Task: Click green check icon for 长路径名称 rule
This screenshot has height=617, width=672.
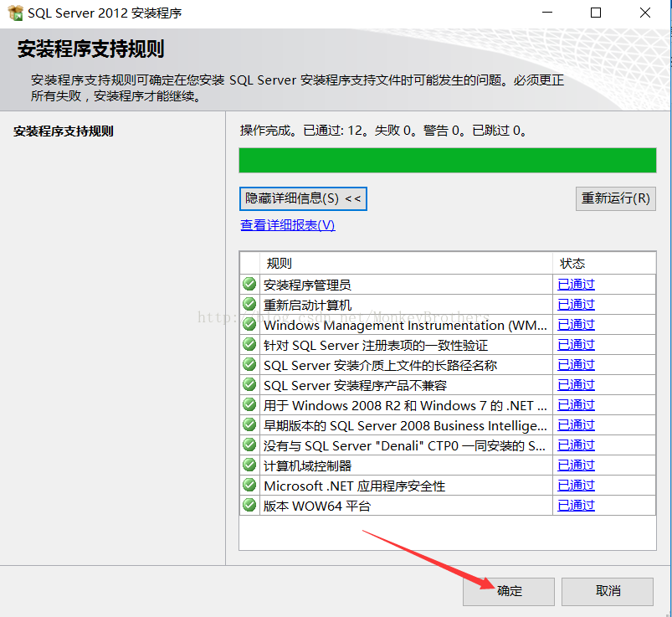Action: [249, 364]
